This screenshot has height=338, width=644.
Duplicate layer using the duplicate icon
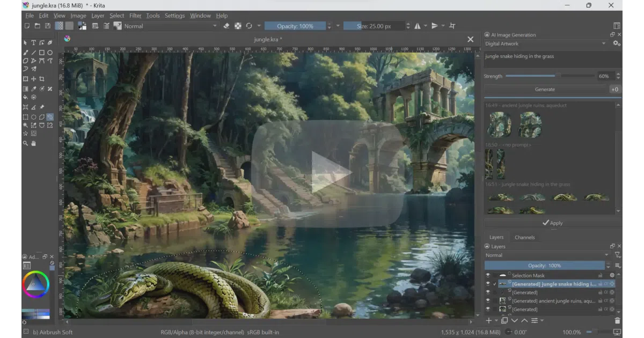[504, 321]
